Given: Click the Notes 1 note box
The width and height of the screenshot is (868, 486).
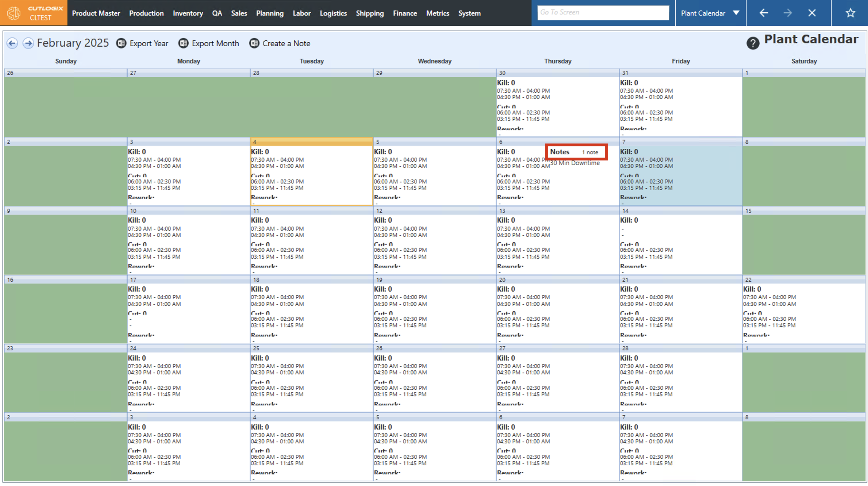Looking at the screenshot, I should (x=576, y=152).
